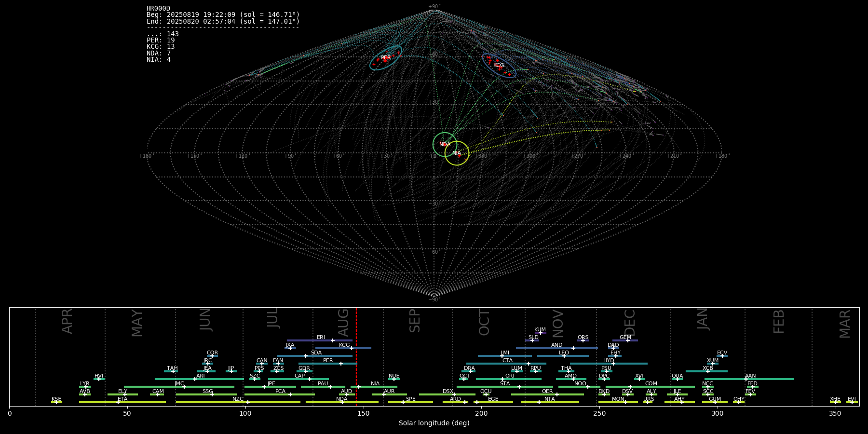Select the SDA shower label in timeline
This screenshot has width=868, height=434.
(x=316, y=353)
